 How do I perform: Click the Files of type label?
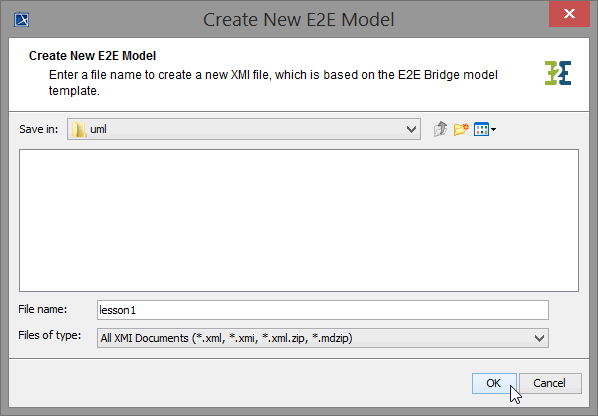click(x=50, y=335)
